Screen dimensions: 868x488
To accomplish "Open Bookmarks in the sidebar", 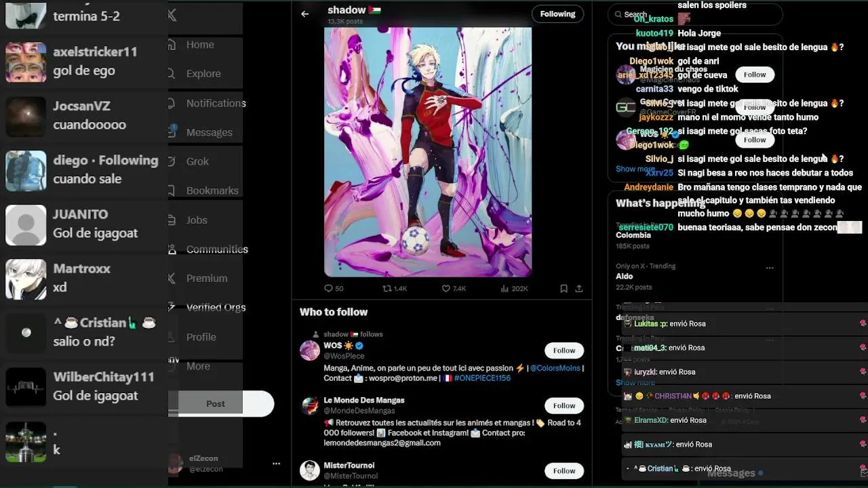I will [212, 190].
